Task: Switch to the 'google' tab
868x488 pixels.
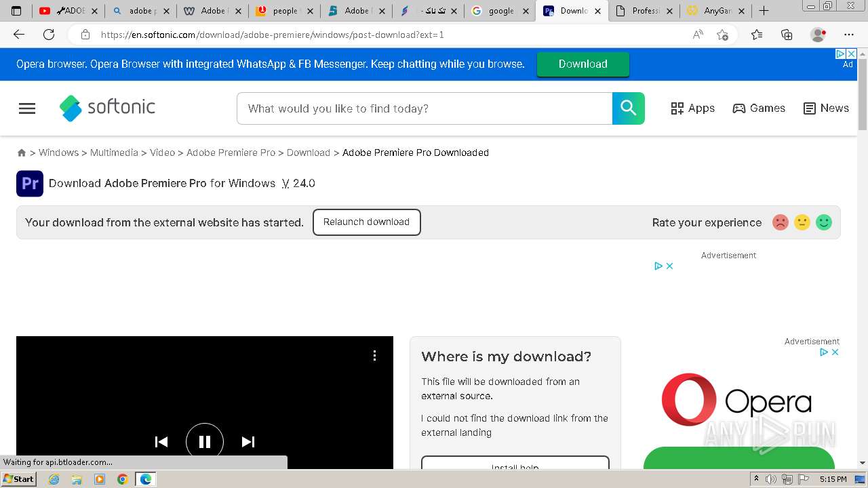Action: click(x=500, y=11)
